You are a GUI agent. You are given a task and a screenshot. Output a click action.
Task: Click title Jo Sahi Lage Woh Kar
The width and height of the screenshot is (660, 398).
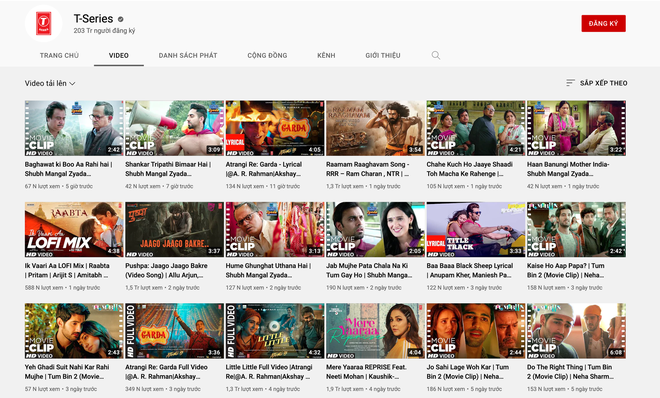click(468, 372)
